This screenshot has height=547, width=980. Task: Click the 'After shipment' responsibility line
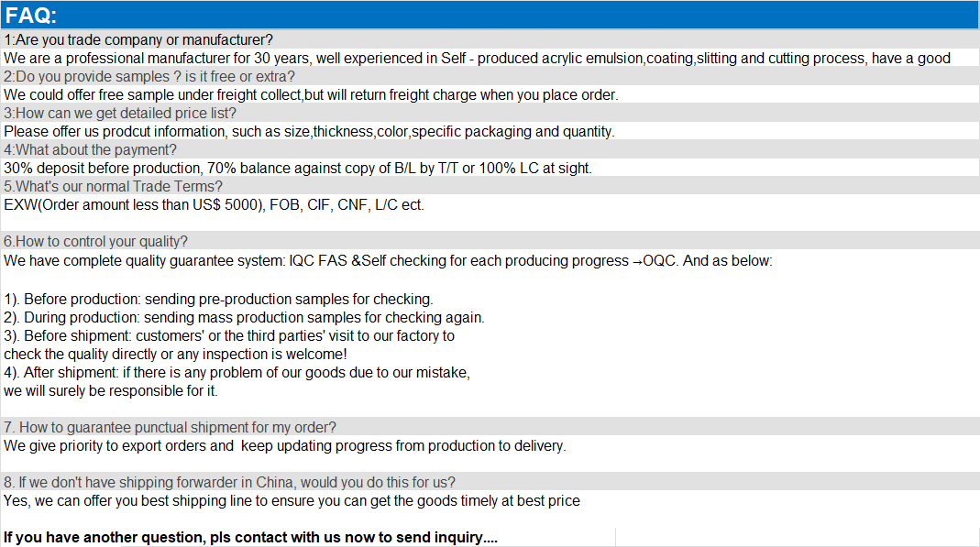(x=237, y=373)
